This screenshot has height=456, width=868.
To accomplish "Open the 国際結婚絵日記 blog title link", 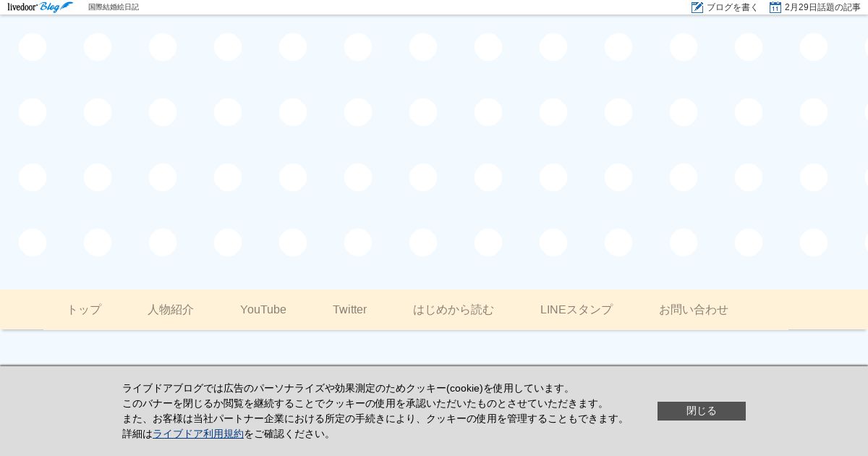I will 114,7.
